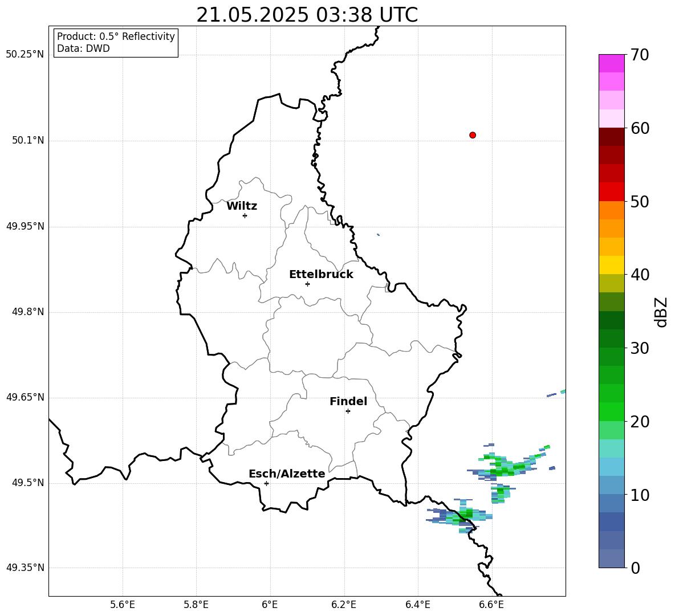Click the 6.2°E longitude label
Viewport: 675px width, 616px height.
click(x=344, y=605)
